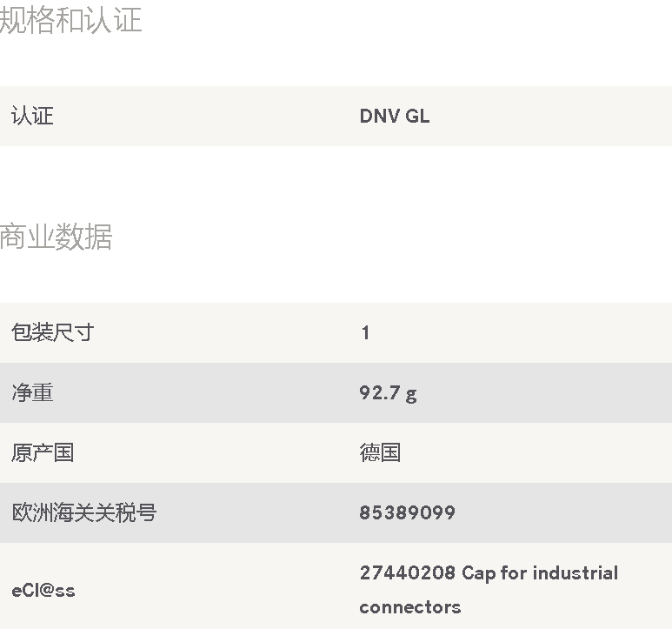The image size is (672, 629).
Task: Select the 原产国 label
Action: [x=43, y=452]
